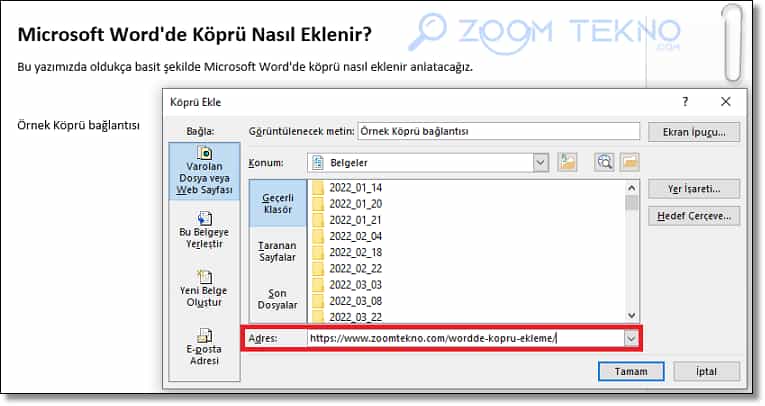This screenshot has height=406, width=765.
Task: Focus the Görüntülenecek metin field
Action: point(499,131)
